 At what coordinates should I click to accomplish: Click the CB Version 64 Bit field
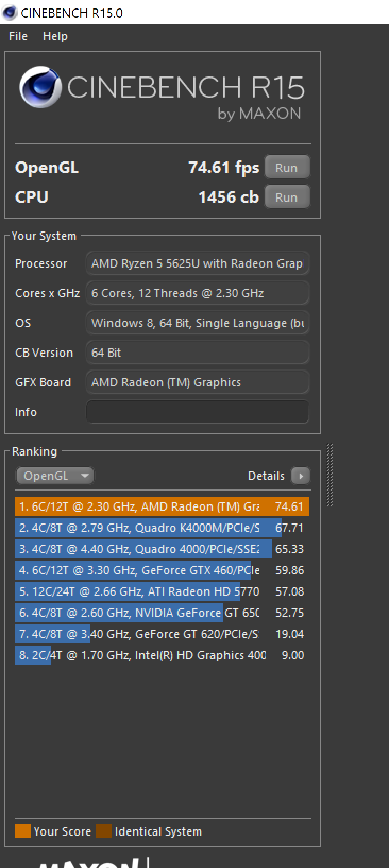point(197,353)
